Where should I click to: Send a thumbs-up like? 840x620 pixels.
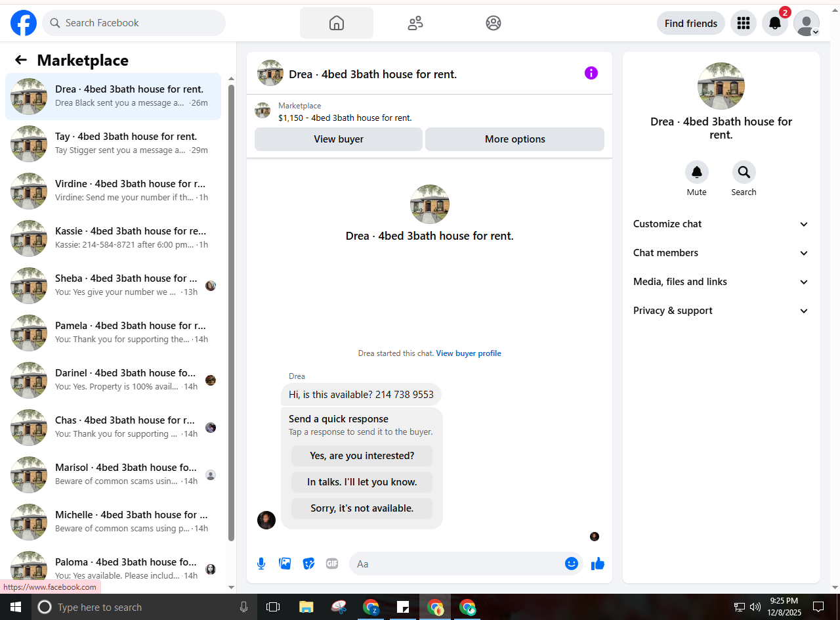tap(598, 564)
